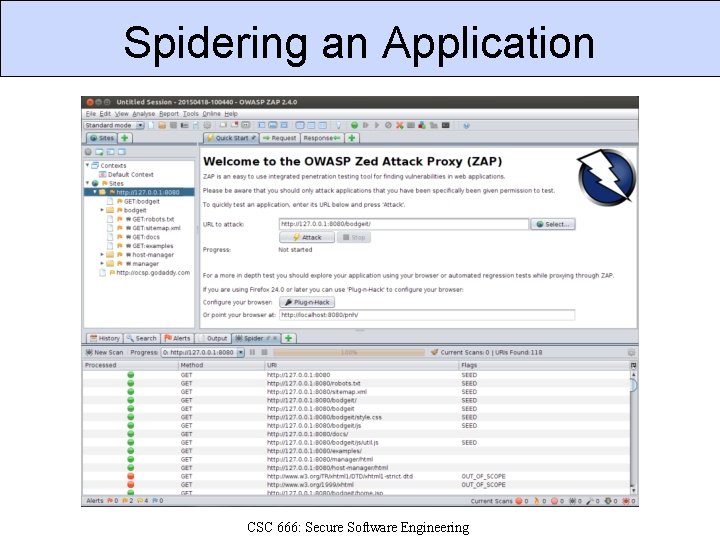Click the Attack button
The width and height of the screenshot is (720, 540).
(x=307, y=237)
